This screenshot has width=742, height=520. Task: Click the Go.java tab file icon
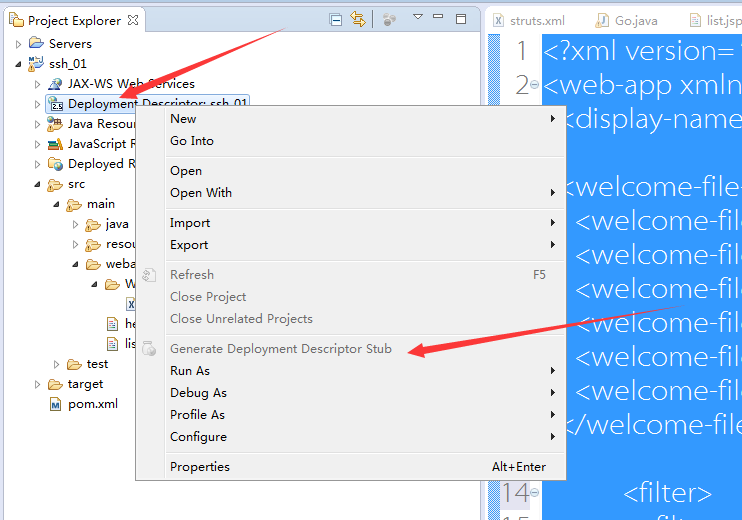tap(601, 20)
